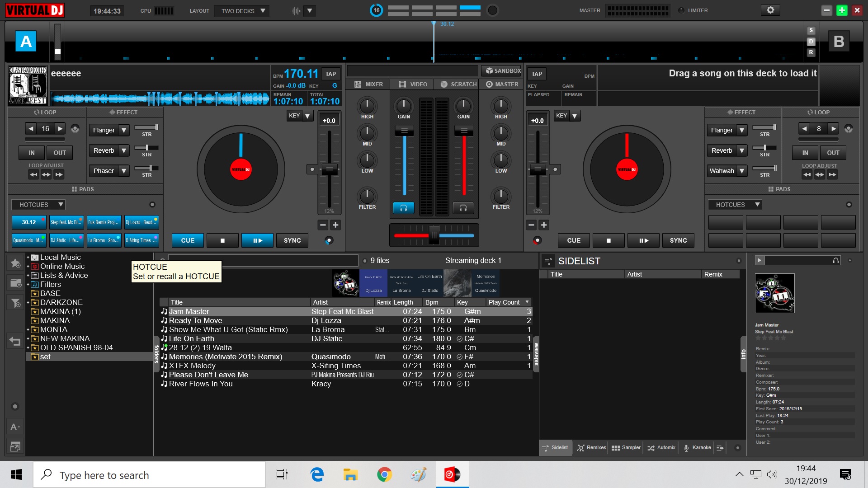Open the Remixes sideview tab
Image resolution: width=868 pixels, height=488 pixels.
point(591,448)
